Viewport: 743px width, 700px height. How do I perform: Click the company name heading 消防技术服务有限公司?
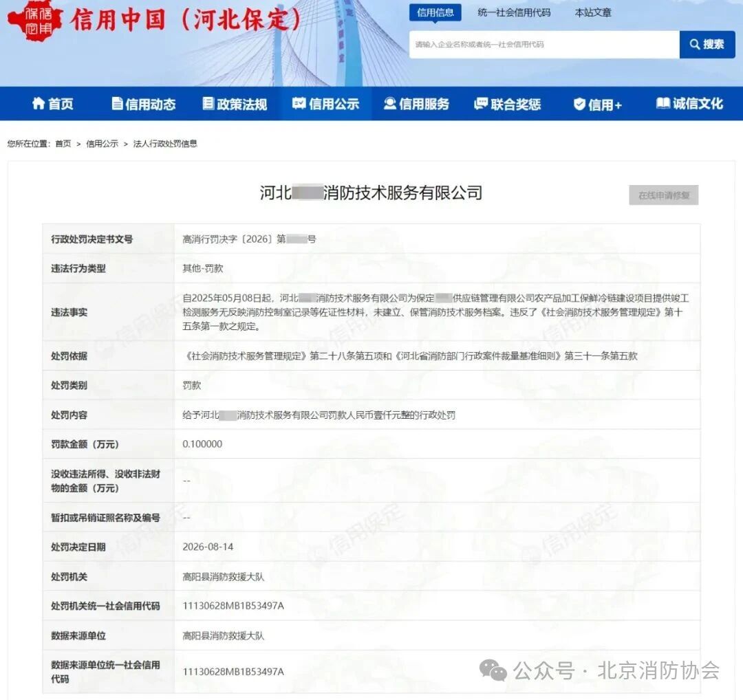(371, 193)
